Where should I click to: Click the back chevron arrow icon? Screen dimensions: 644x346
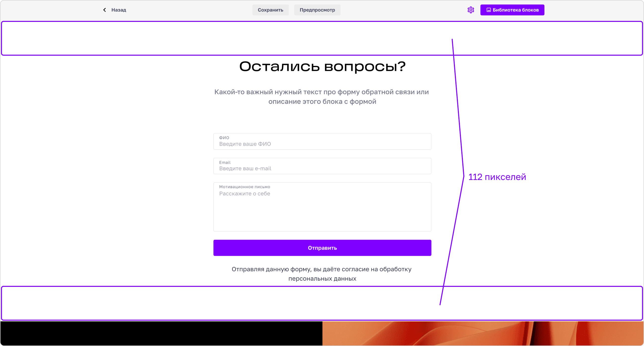pos(105,10)
